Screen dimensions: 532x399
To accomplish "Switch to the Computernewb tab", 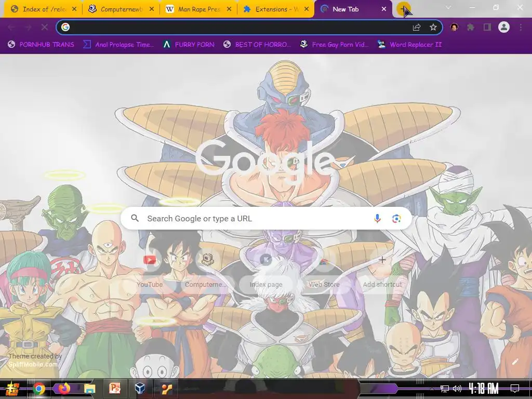I will click(121, 9).
